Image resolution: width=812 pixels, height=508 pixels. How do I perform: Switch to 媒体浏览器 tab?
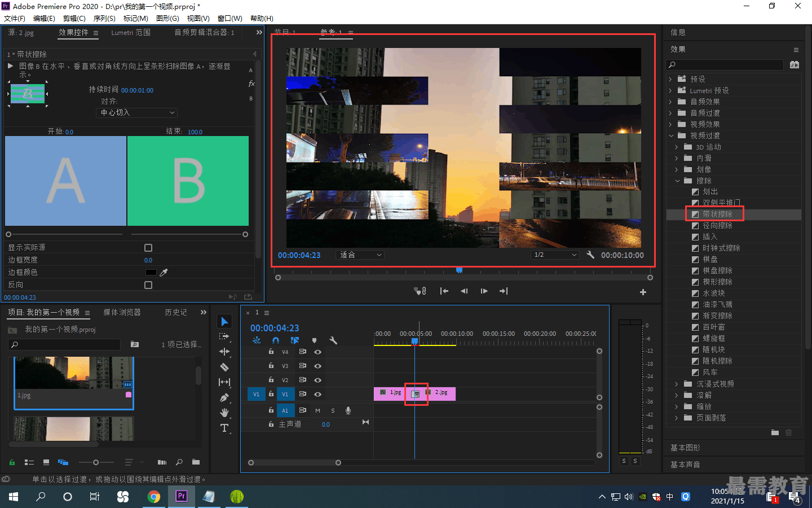tap(122, 312)
